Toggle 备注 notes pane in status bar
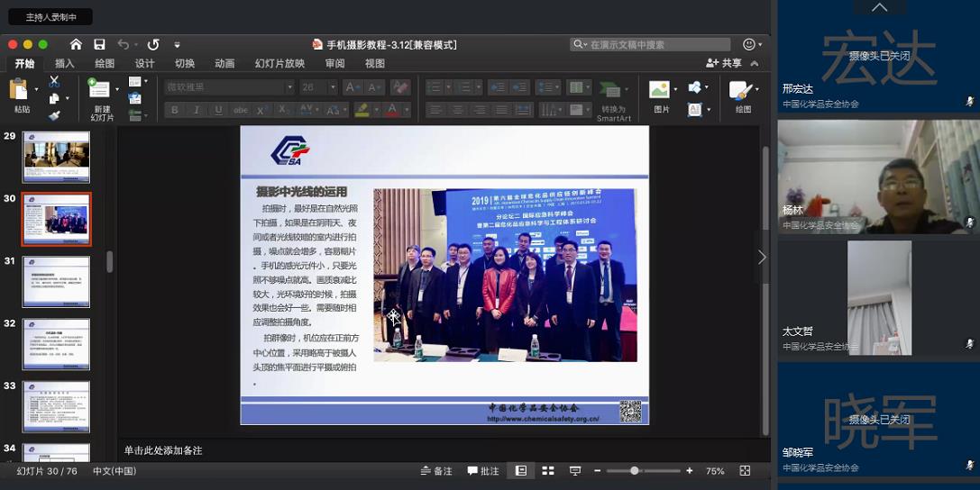Screen dimensions: 980x490 (436, 471)
